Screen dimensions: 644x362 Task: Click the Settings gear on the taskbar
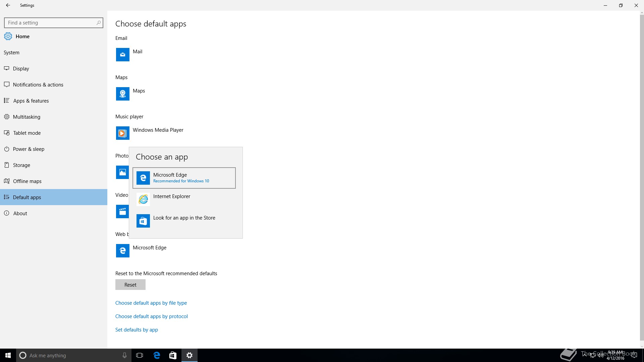190,355
